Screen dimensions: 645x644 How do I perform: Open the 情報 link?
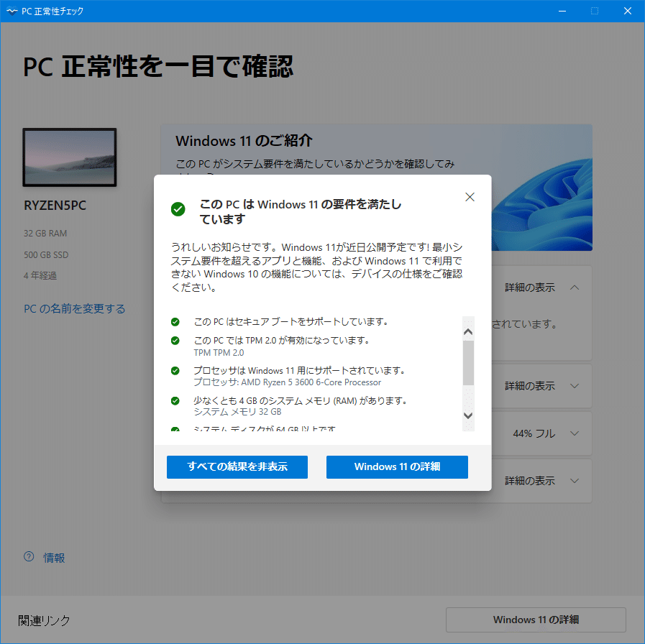(55, 558)
